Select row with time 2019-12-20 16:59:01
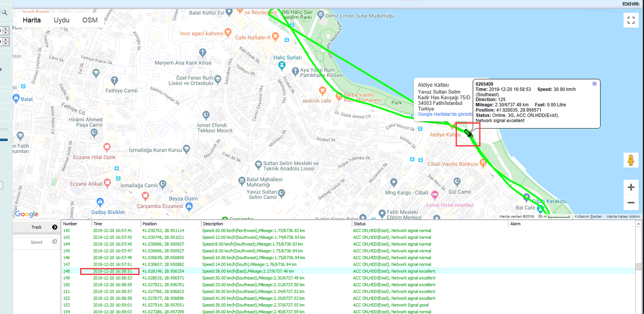The image size is (644, 314). tap(348, 305)
